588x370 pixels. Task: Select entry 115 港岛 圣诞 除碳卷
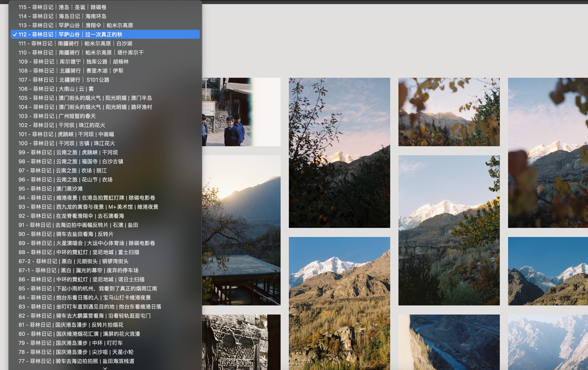click(62, 7)
